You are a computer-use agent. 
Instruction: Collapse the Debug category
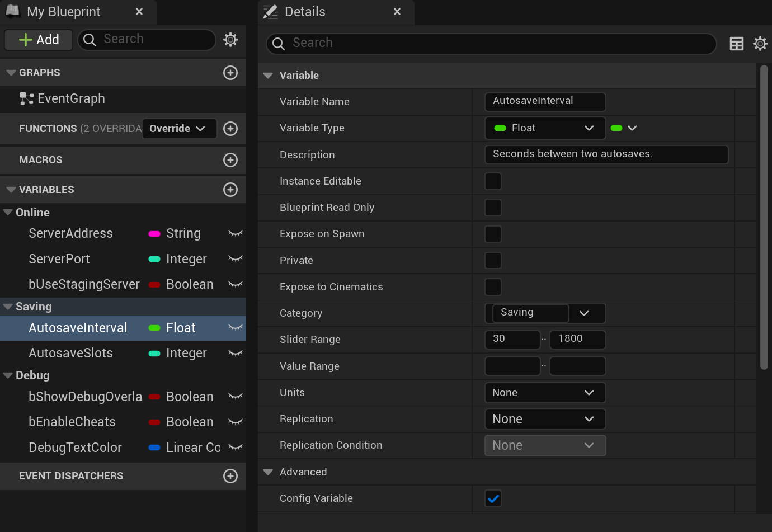pyautogui.click(x=8, y=375)
